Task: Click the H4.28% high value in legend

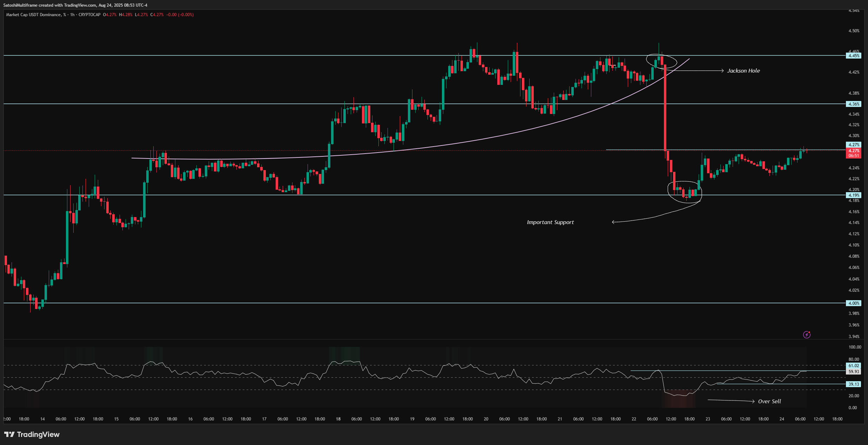Action: 126,15
